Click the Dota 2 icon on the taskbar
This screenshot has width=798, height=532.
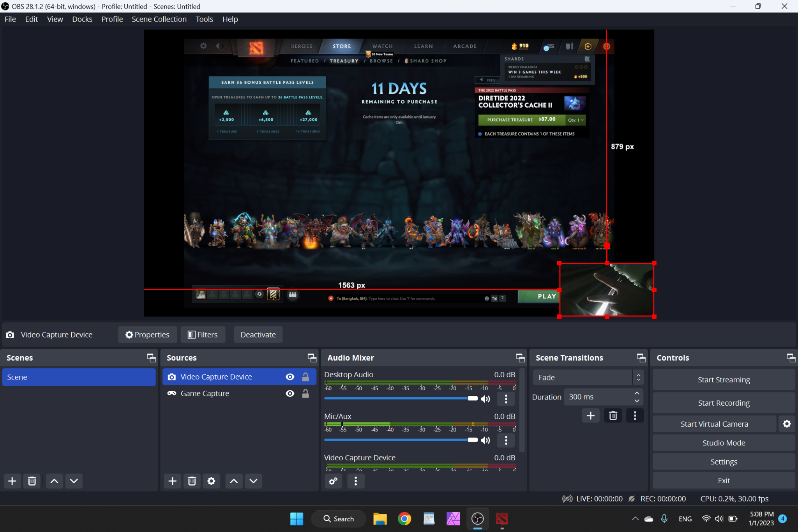click(501, 519)
